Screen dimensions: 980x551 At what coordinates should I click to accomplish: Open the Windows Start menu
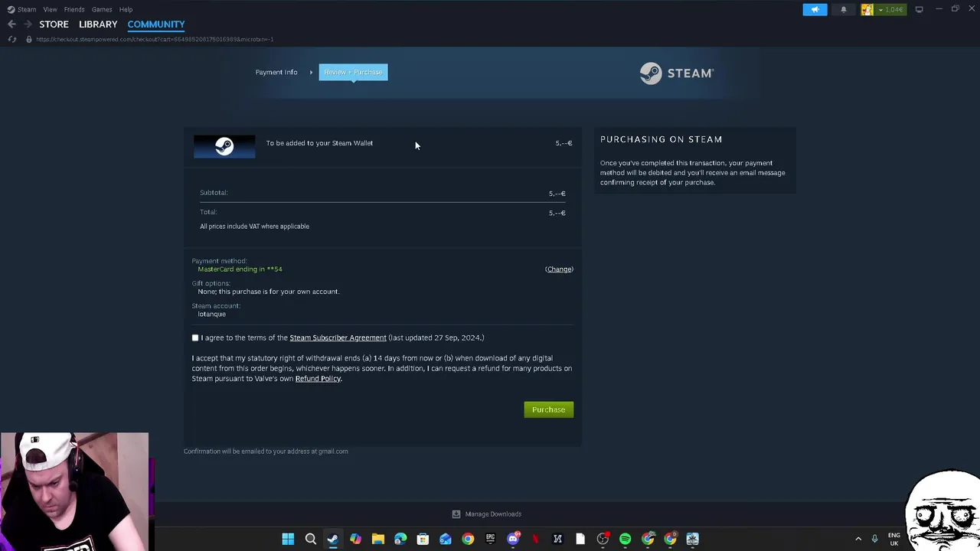pos(288,539)
